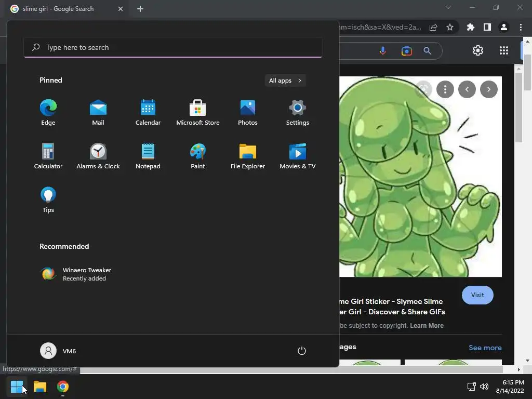The height and width of the screenshot is (399, 532).
Task: Launch Movies & TV
Action: (x=298, y=156)
